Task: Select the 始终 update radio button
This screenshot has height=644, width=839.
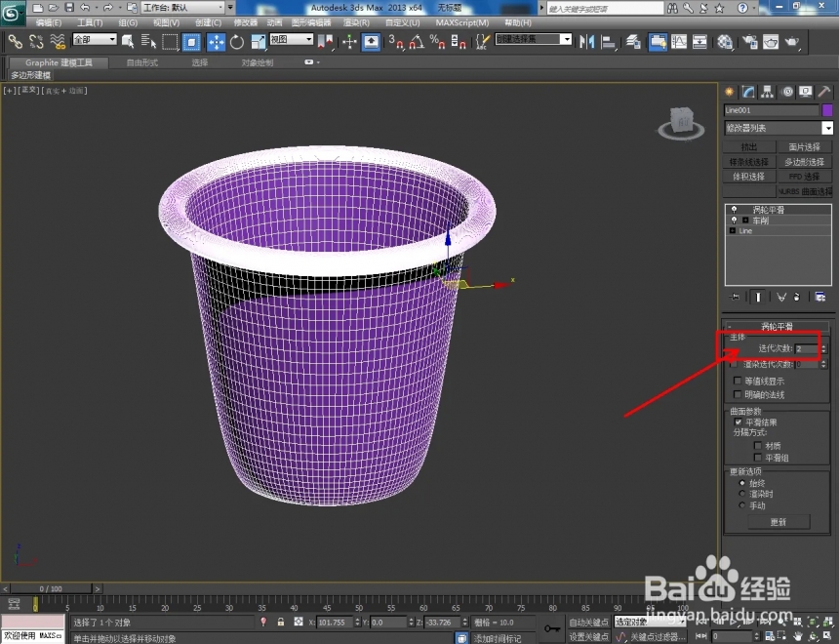Action: [741, 483]
